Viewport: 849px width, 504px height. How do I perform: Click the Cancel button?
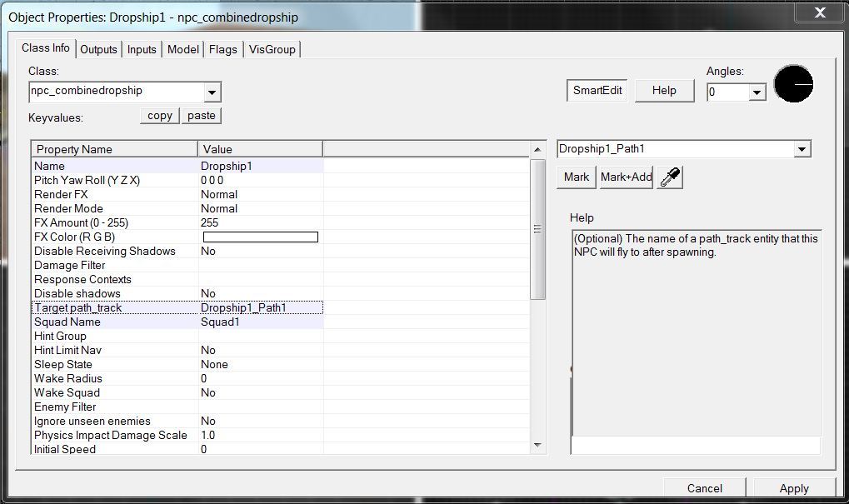[x=704, y=488]
